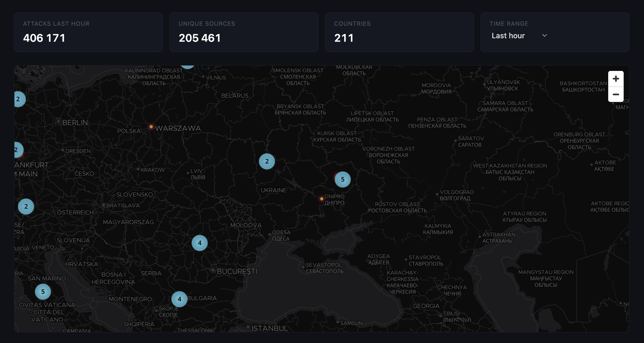Click the KALMYKIA map label
The image size is (644, 343).
point(438,226)
